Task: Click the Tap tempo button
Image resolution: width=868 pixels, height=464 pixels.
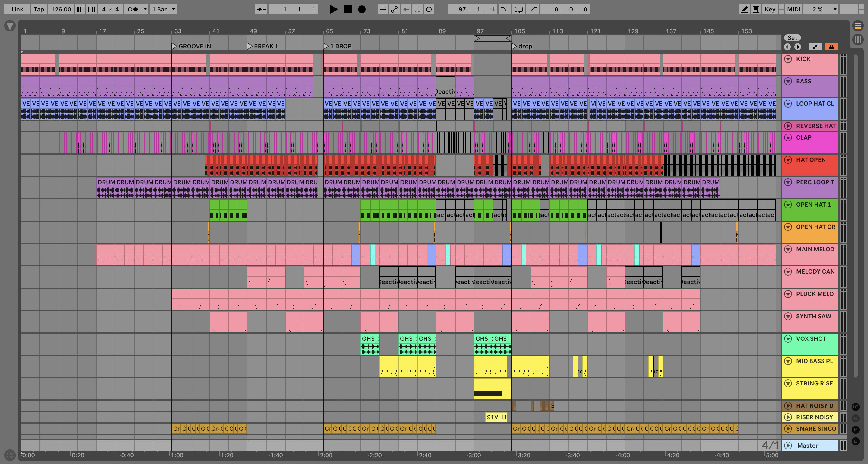Action: [39, 9]
